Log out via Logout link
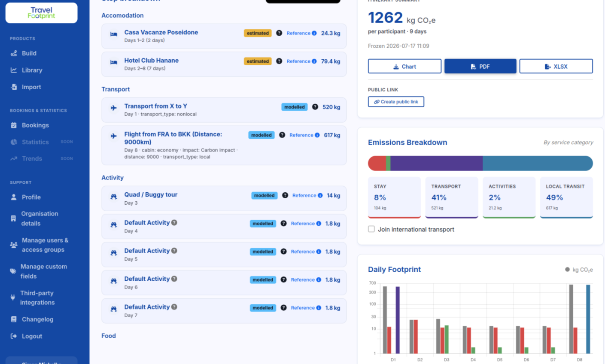The width and height of the screenshot is (605, 364). (32, 336)
